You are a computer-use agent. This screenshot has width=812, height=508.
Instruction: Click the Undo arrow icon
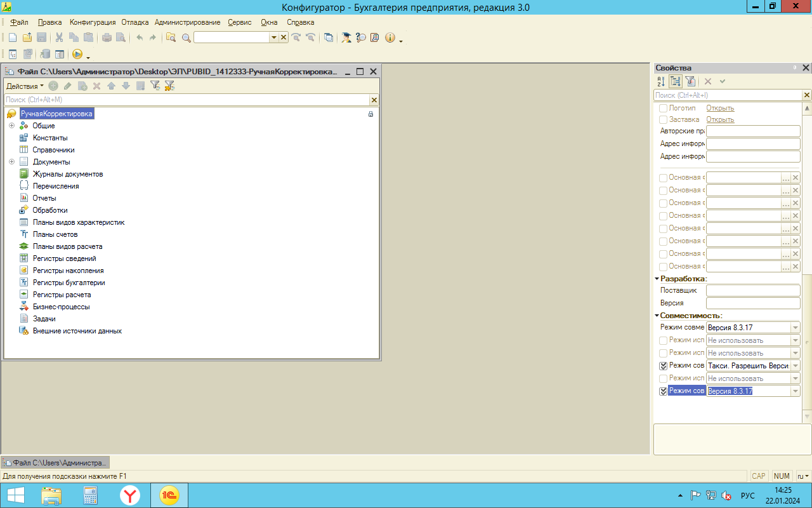coord(139,37)
